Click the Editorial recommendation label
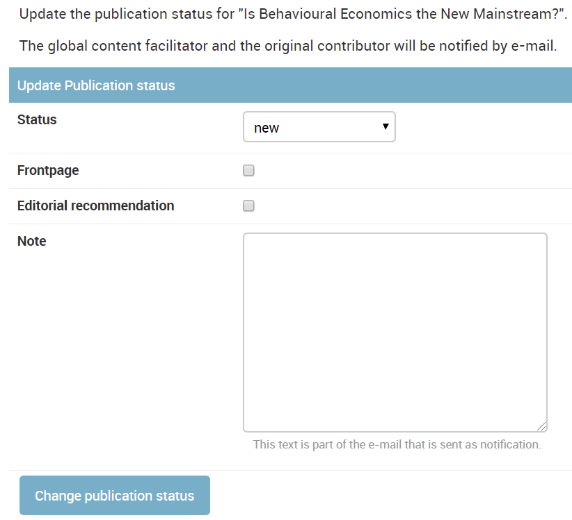The image size is (572, 520). pyautogui.click(x=96, y=206)
